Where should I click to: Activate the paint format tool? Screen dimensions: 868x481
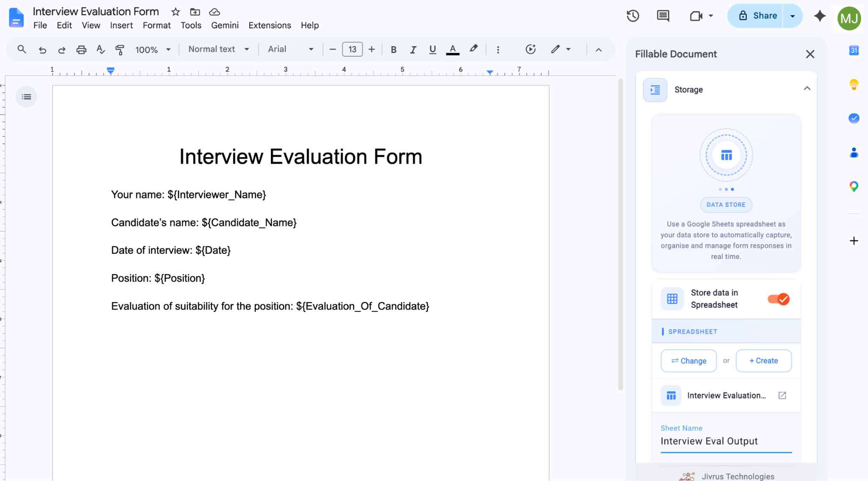[120, 50]
